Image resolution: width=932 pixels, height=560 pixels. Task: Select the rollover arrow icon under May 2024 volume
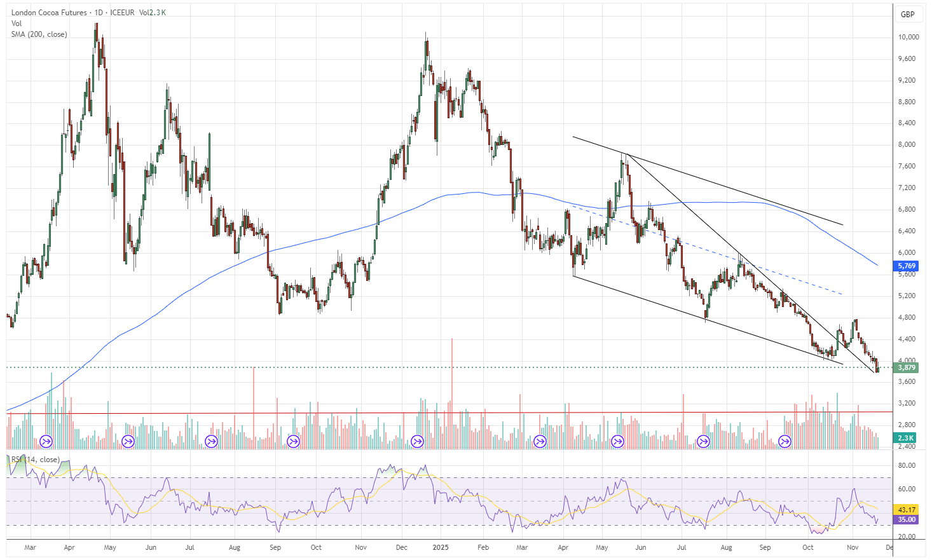click(x=127, y=440)
